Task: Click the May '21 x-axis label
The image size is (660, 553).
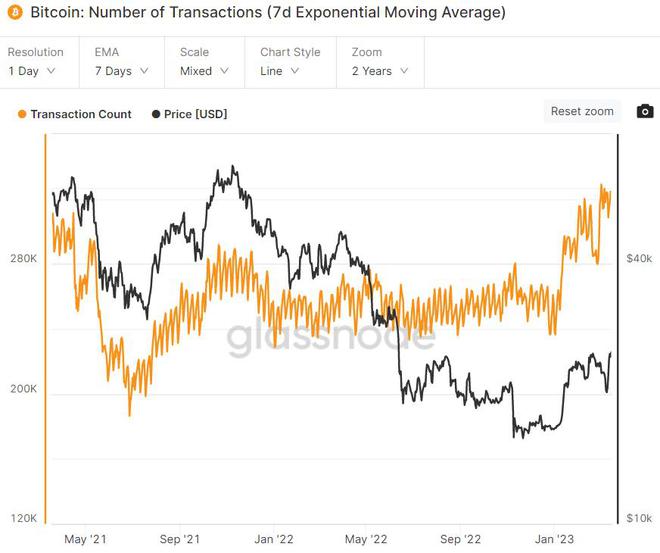Action: pyautogui.click(x=85, y=539)
